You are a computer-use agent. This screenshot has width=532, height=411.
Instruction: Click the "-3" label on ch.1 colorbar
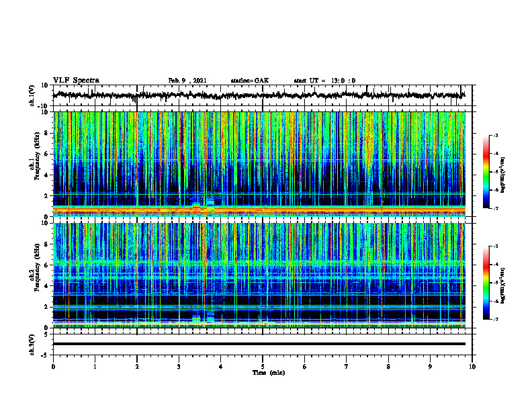pyautogui.click(x=495, y=135)
